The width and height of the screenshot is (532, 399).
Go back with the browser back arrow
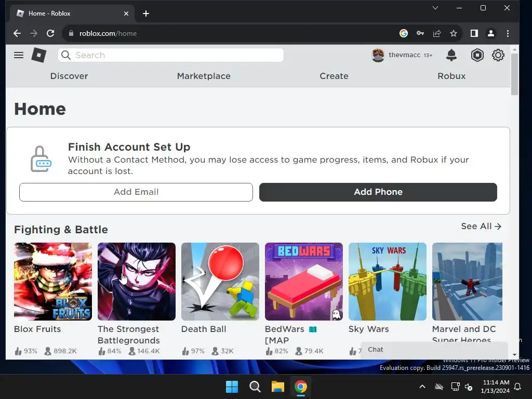pos(17,33)
